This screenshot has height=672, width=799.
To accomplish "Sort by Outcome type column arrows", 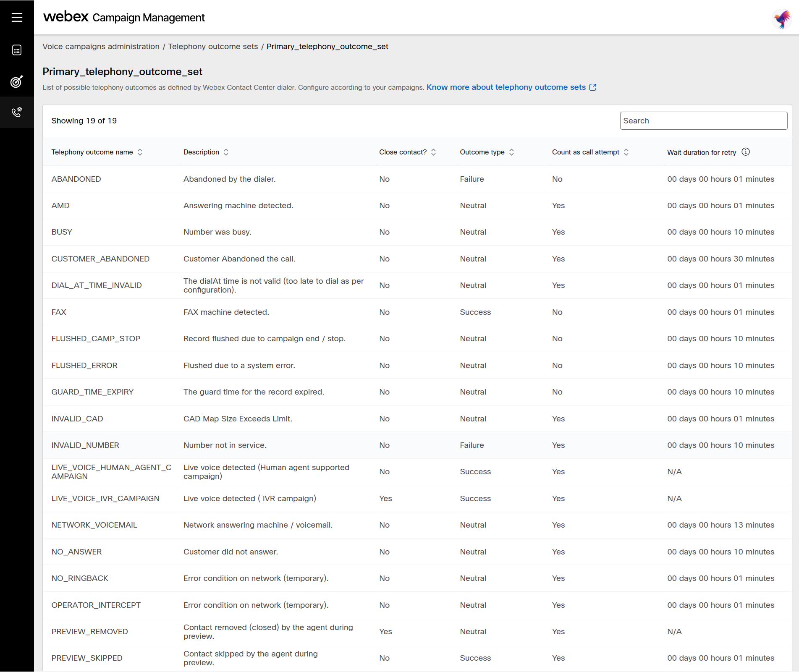I will pos(511,152).
